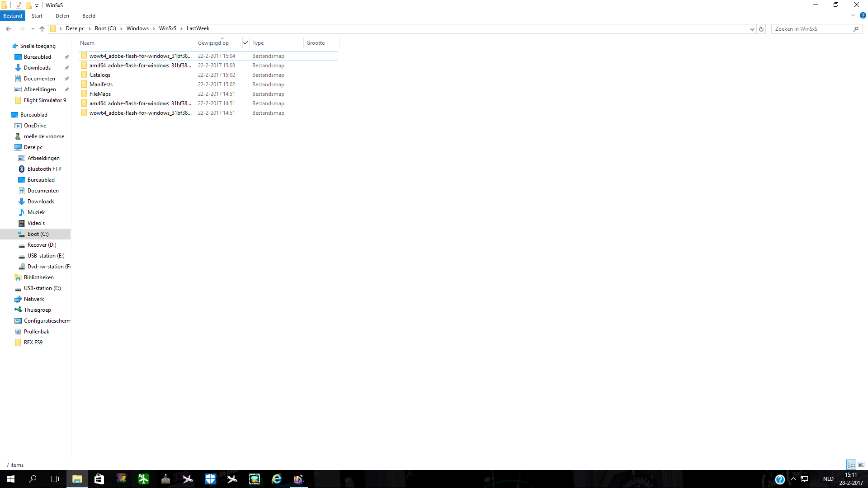Select Bibliotheken in navigation pane
Screen dimensions: 868x488
(39, 277)
